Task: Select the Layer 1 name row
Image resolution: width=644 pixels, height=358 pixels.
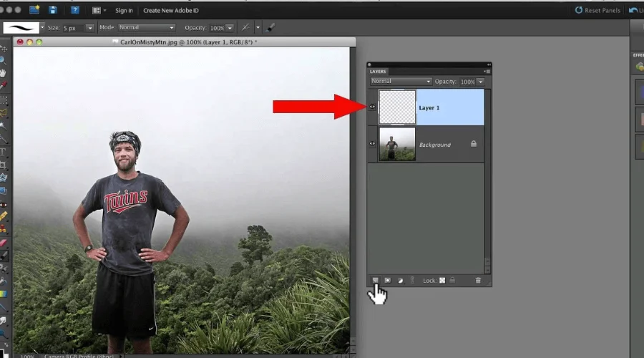Action: pyautogui.click(x=450, y=107)
